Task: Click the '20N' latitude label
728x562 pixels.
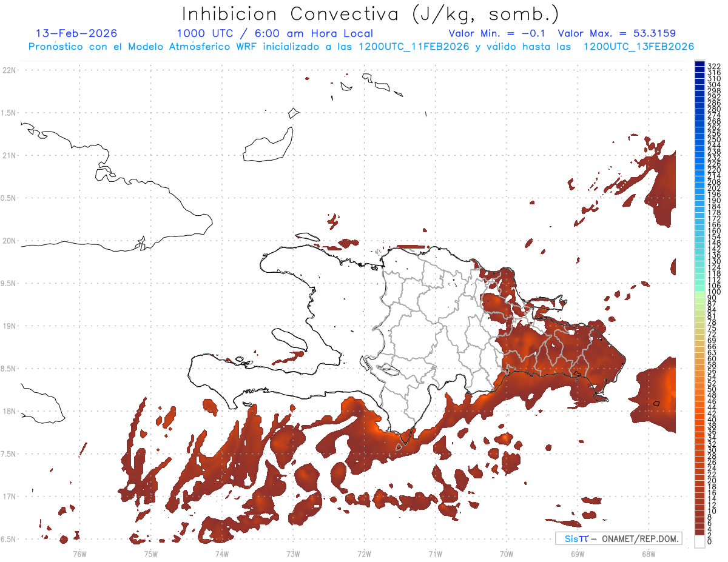Action: [x=8, y=241]
